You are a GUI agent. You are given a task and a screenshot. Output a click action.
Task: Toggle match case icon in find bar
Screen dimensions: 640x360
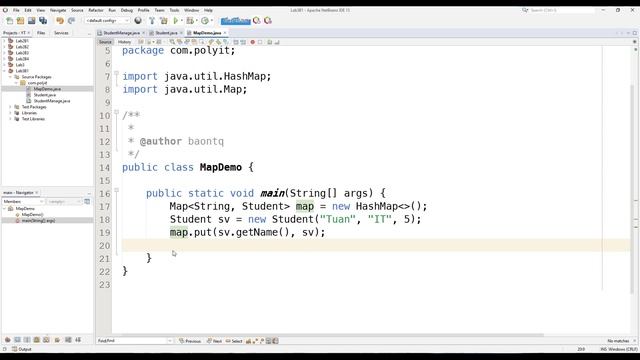(248, 341)
